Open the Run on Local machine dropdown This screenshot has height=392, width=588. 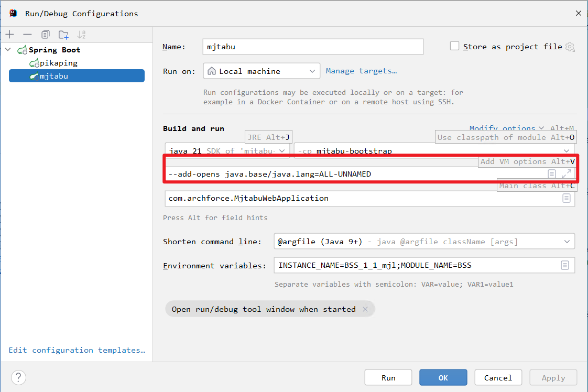tap(262, 71)
